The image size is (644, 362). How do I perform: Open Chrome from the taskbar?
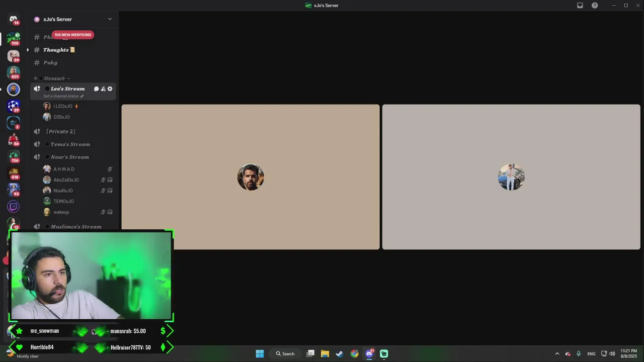click(355, 353)
